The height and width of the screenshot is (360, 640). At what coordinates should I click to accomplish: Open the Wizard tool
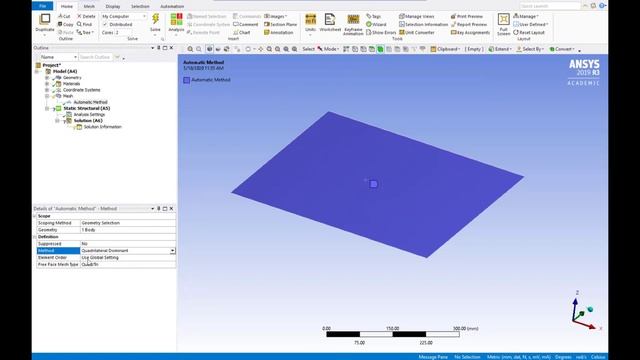(376, 24)
